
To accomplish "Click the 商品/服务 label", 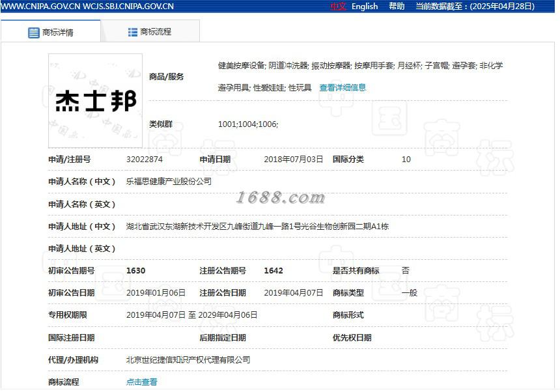I will click(x=167, y=76).
